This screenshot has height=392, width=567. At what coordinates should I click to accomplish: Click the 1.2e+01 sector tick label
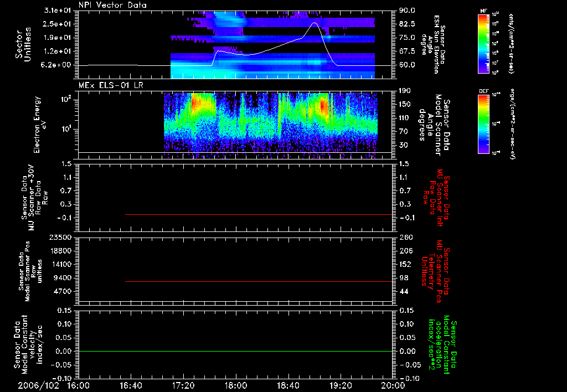58,51
